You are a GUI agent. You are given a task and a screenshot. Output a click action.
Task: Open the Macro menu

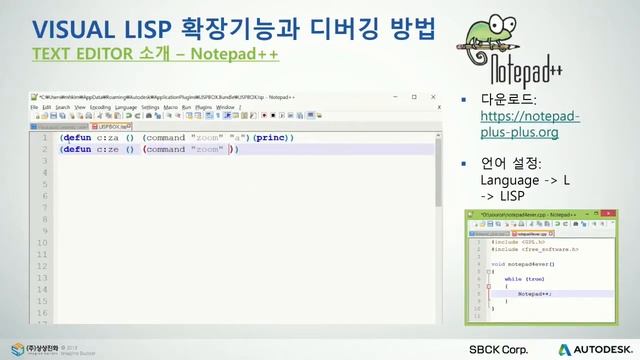coord(171,107)
